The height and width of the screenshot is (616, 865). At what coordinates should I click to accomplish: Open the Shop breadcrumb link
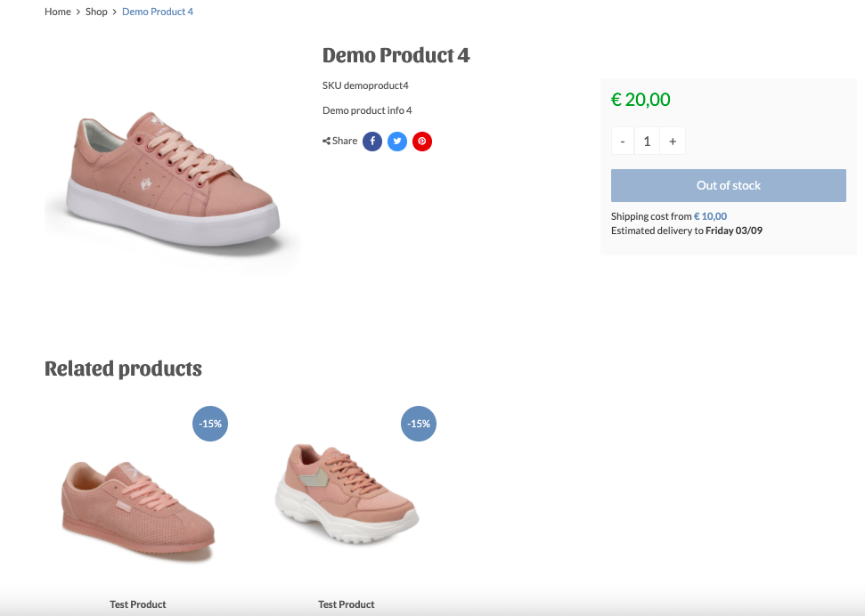coord(96,12)
